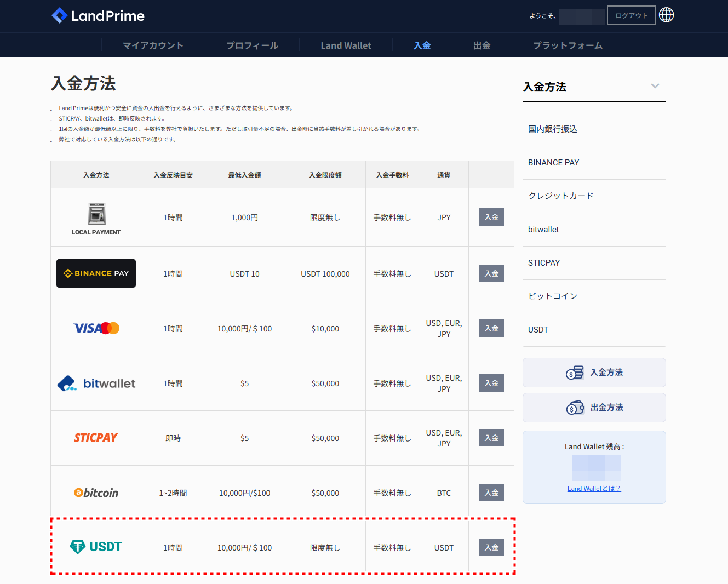Image resolution: width=728 pixels, height=584 pixels.
Task: Click the STICPAY logo
Action: point(96,438)
